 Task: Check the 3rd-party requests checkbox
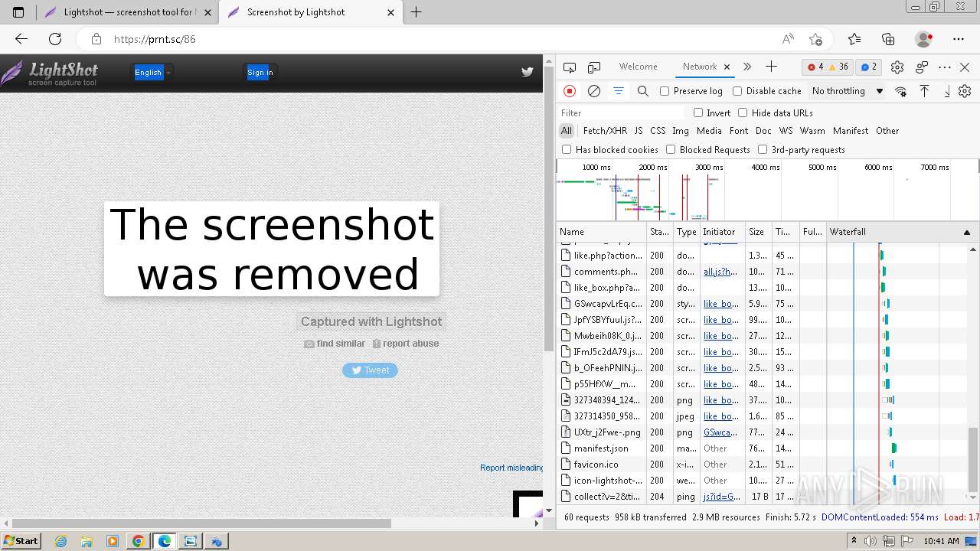tap(763, 149)
